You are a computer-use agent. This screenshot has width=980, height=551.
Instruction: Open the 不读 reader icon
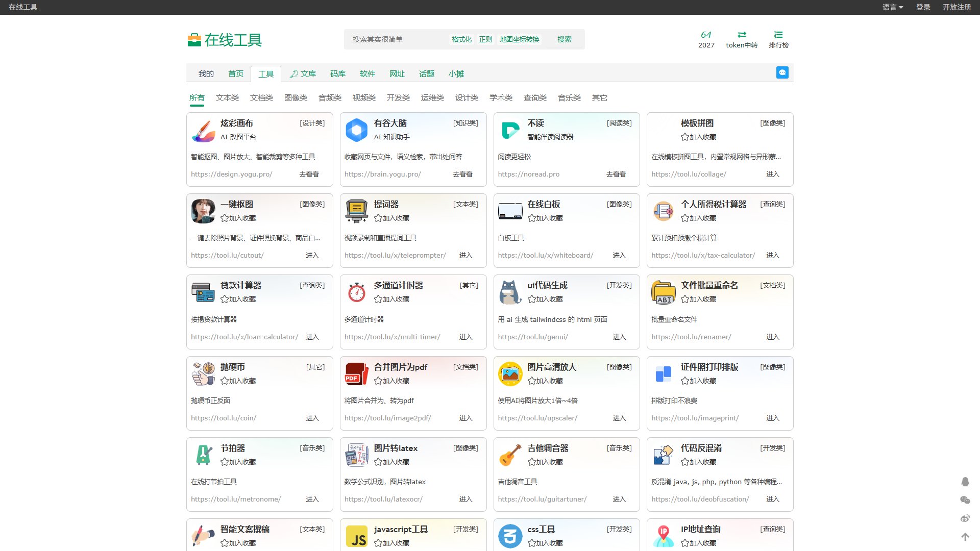[x=510, y=130]
